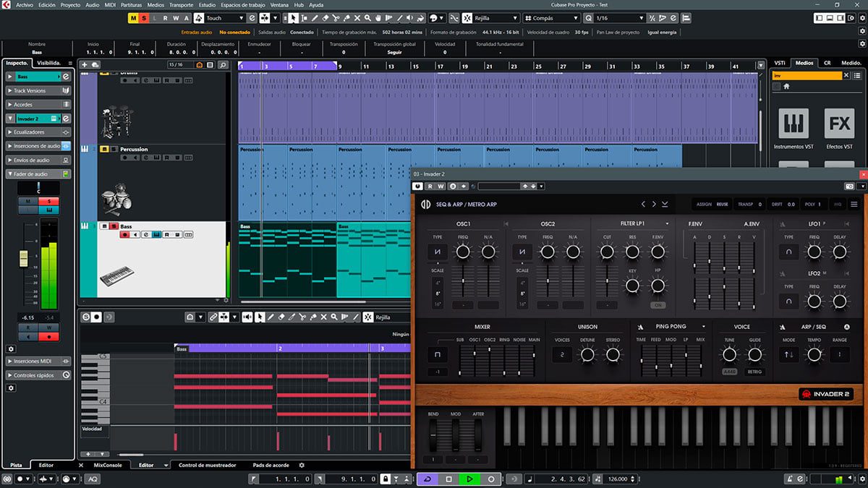Viewport: 868px width, 488px height.
Task: Solo the Bass track in track list
Action: point(114,226)
